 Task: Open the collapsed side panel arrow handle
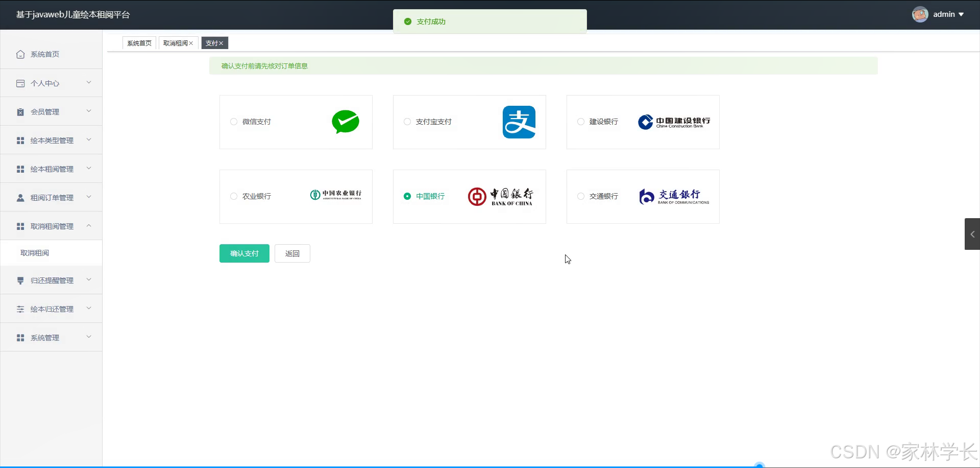[x=972, y=234]
